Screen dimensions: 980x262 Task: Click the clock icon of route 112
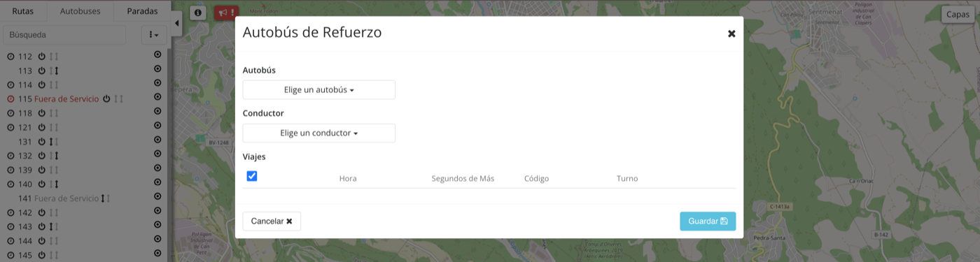point(10,57)
